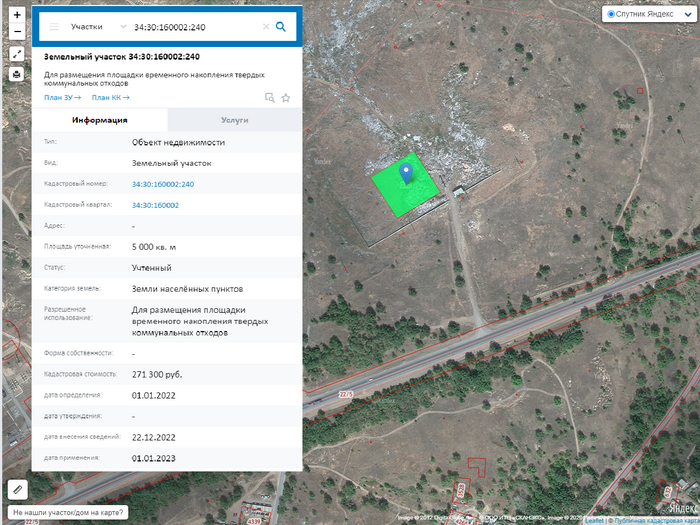The image size is (700, 525).
Task: Click the blue location pin on parcel
Action: 405,173
